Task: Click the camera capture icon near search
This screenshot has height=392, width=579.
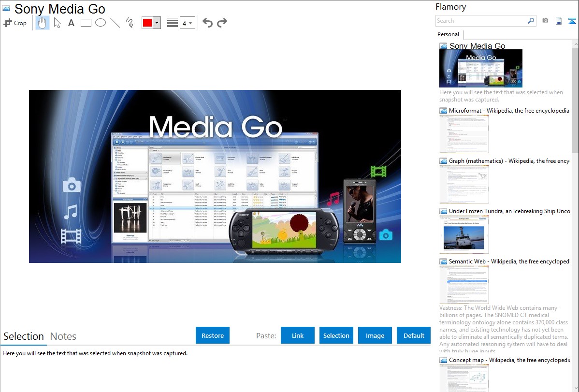Action: pyautogui.click(x=545, y=21)
